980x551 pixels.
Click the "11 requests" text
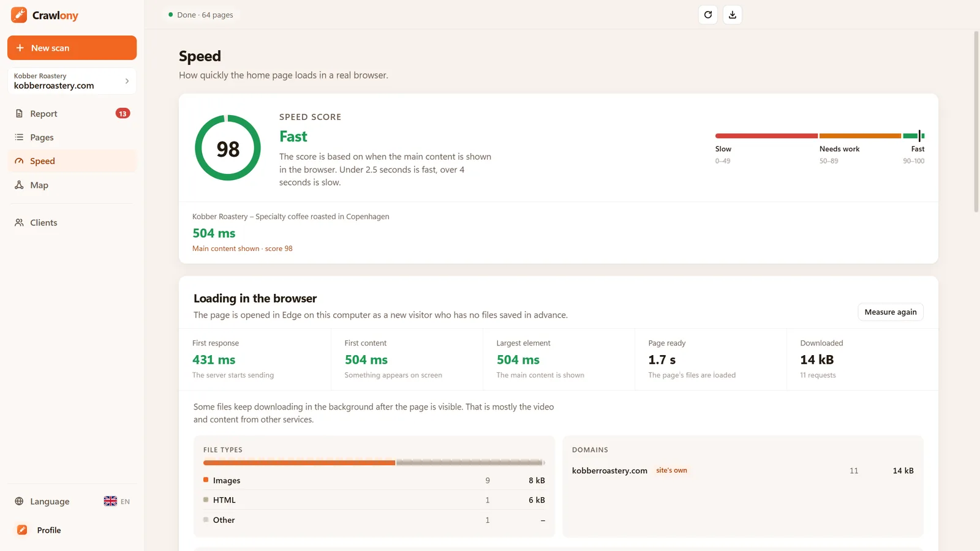pos(818,375)
